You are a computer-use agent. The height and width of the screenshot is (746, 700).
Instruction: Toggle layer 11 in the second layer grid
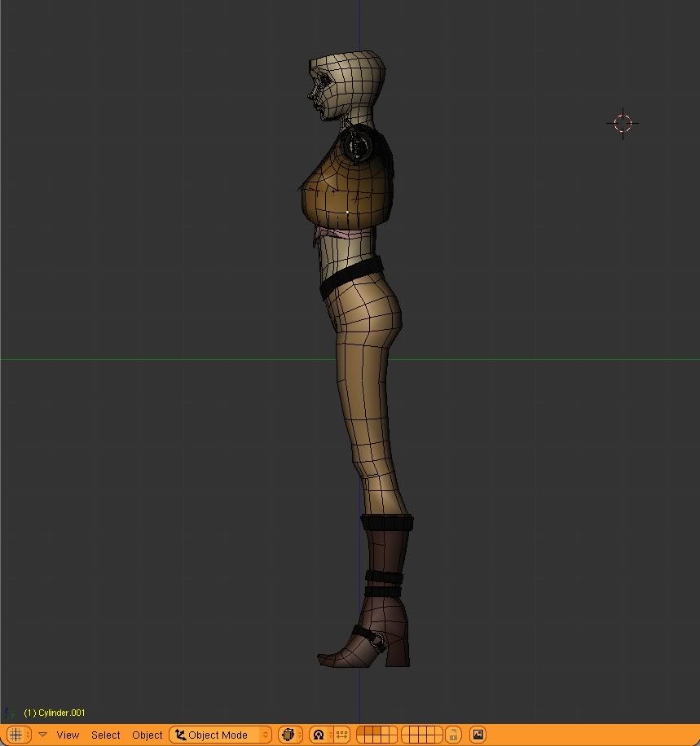406,731
